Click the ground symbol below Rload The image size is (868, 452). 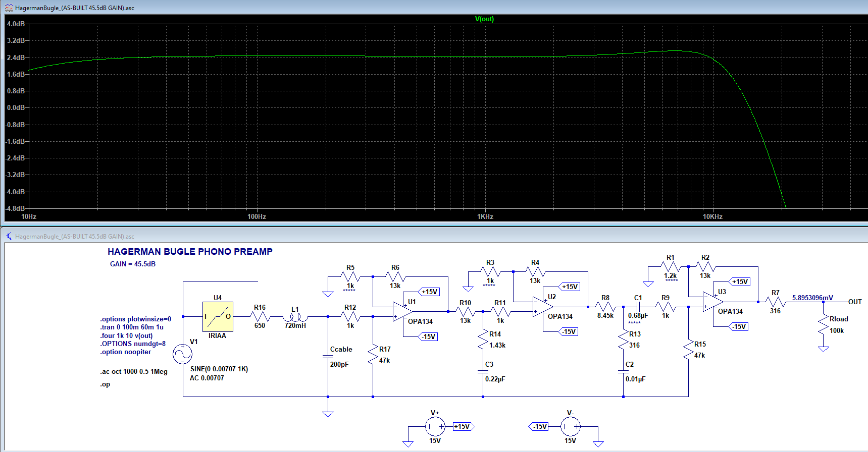[824, 349]
